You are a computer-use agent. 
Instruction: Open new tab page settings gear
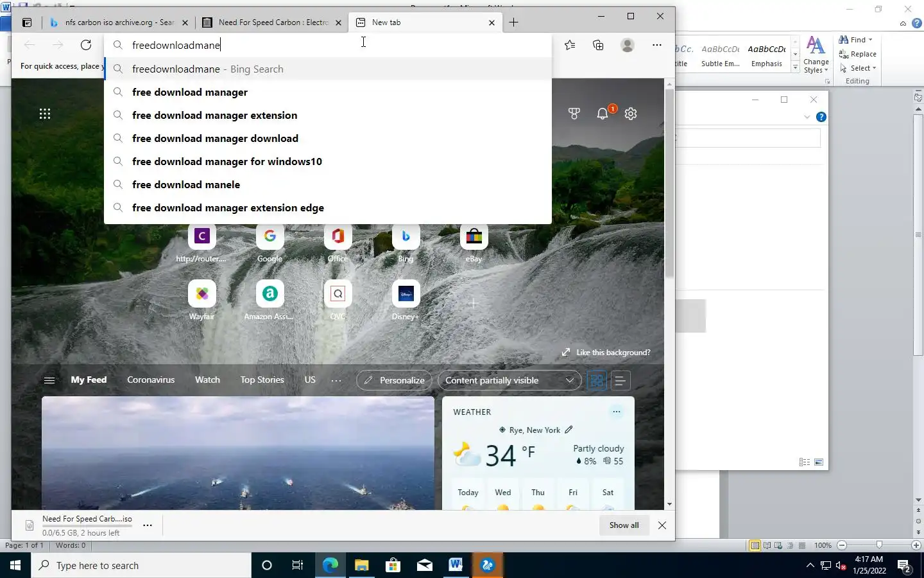[x=631, y=114]
